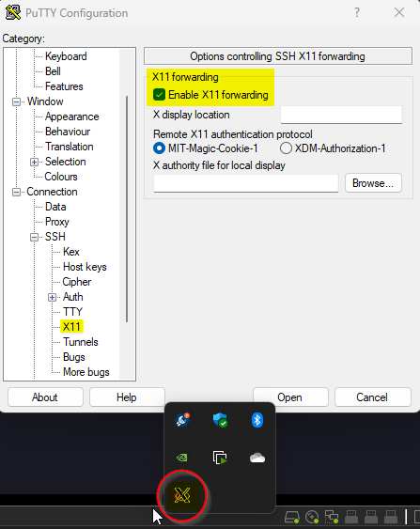Focus the X display location field

[x=341, y=115]
